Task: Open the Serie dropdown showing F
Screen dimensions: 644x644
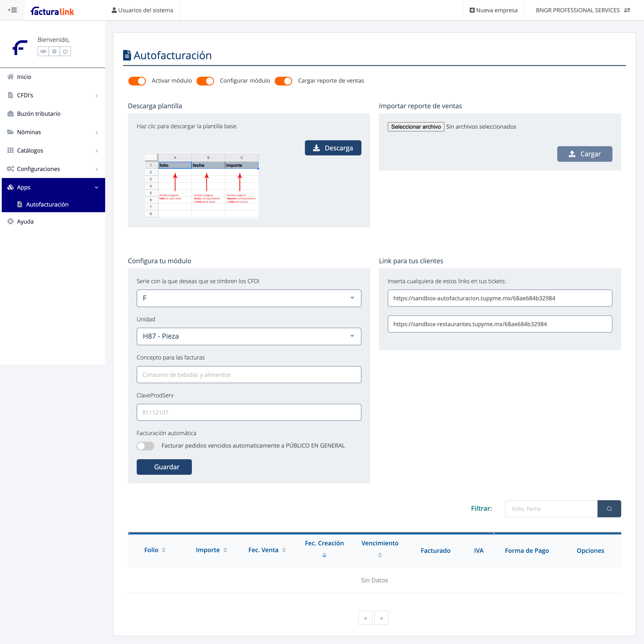Action: pos(249,298)
